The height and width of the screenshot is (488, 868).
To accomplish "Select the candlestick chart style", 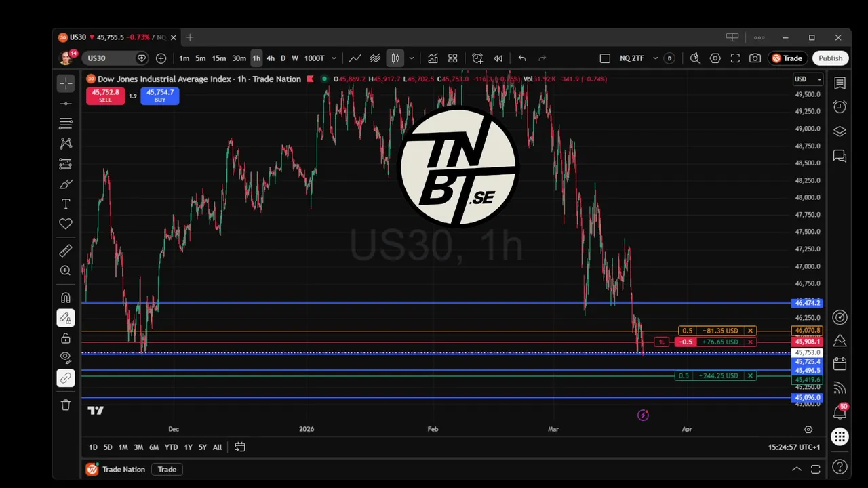I will click(x=395, y=58).
